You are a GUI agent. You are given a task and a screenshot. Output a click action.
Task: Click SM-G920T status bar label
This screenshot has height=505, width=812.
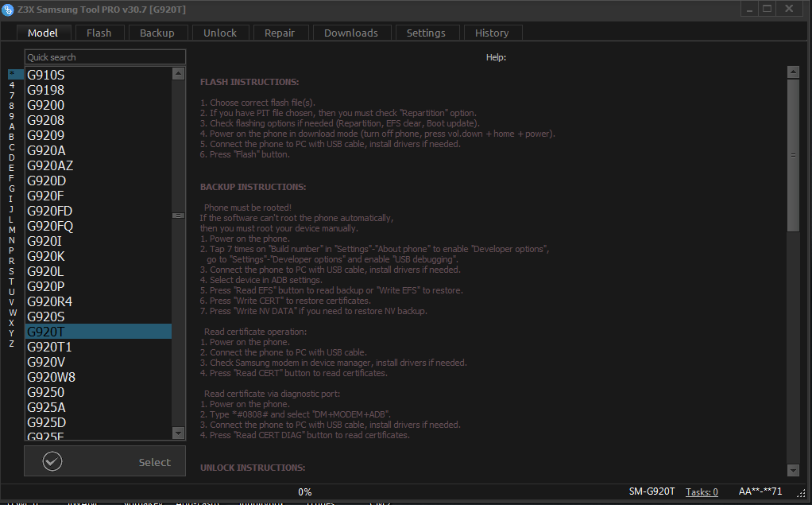pyautogui.click(x=652, y=491)
